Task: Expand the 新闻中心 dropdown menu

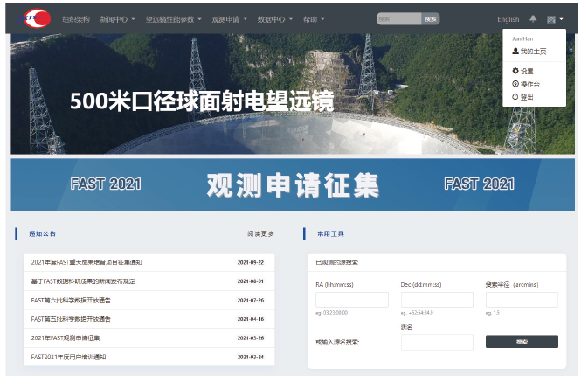Action: (x=117, y=19)
